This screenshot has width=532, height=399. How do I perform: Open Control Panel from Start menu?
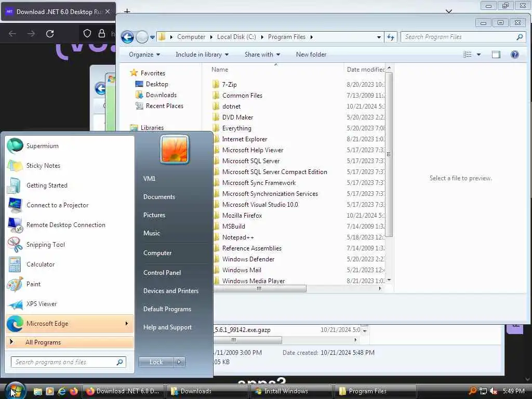pyautogui.click(x=162, y=273)
